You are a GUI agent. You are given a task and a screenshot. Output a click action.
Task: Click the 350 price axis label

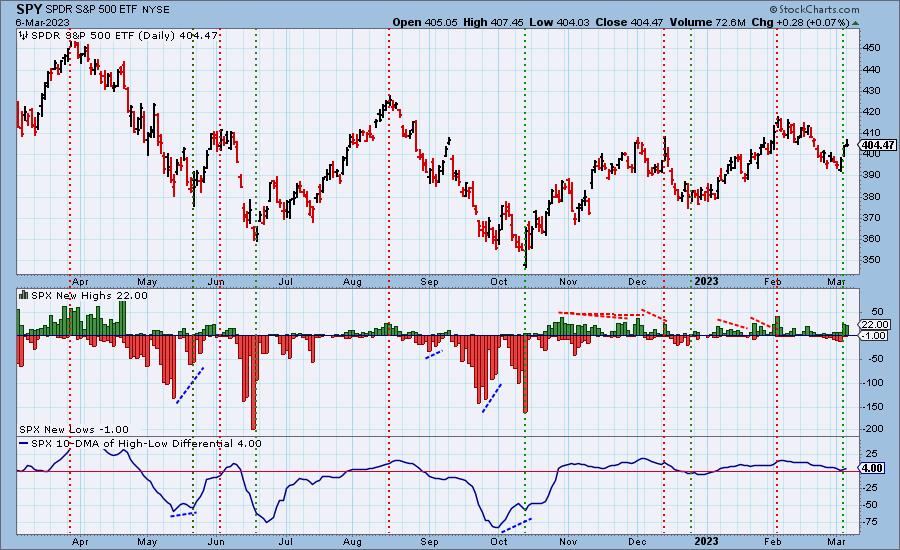pos(871,259)
